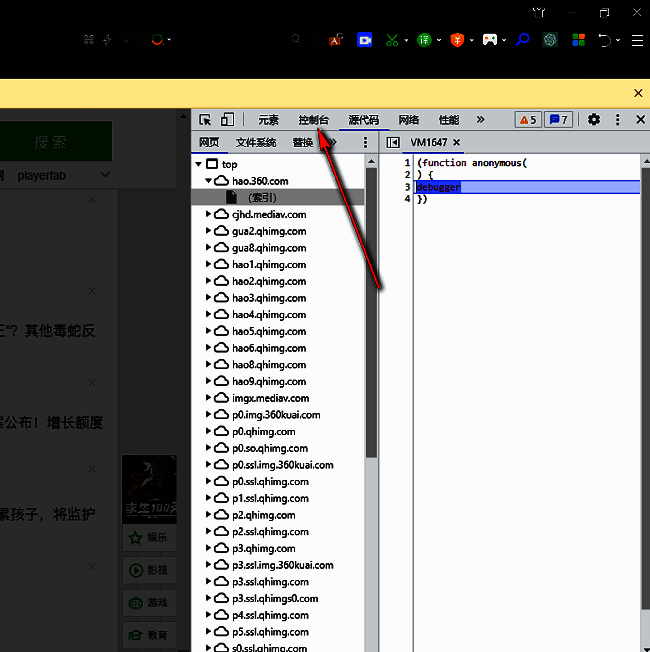Dismiss the yellow notification bar
The image size is (650, 652).
click(x=638, y=93)
